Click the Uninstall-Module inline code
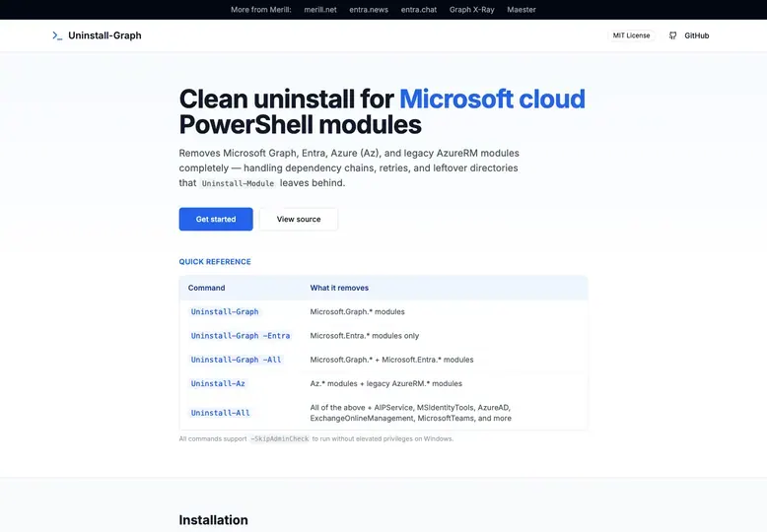Screen dimensions: 767x532 (x=238, y=183)
